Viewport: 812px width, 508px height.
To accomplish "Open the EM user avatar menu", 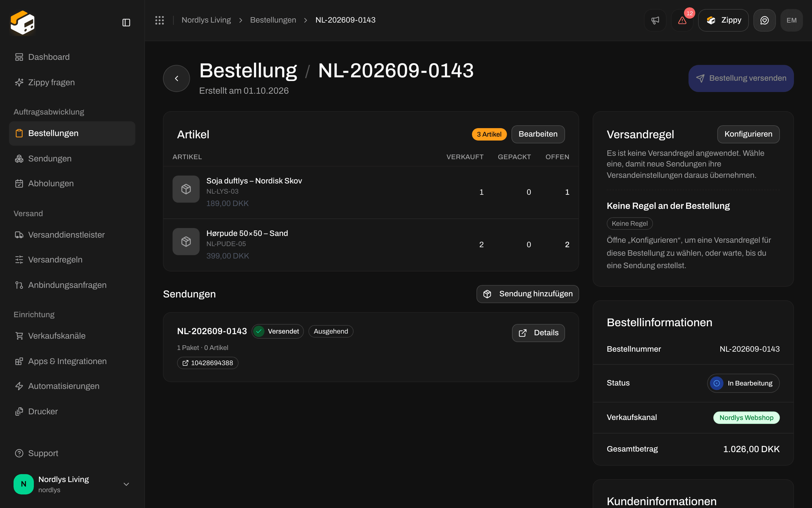I will pyautogui.click(x=791, y=20).
